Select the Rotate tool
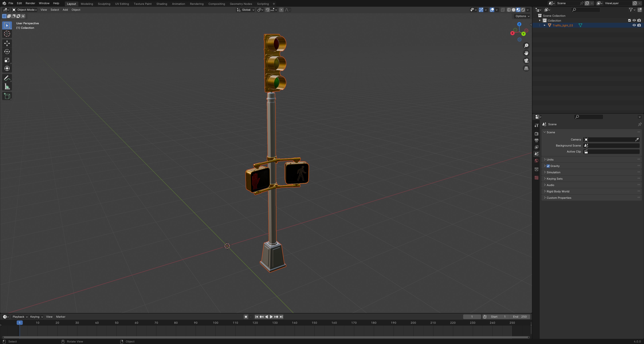644x344 pixels. pos(7,52)
